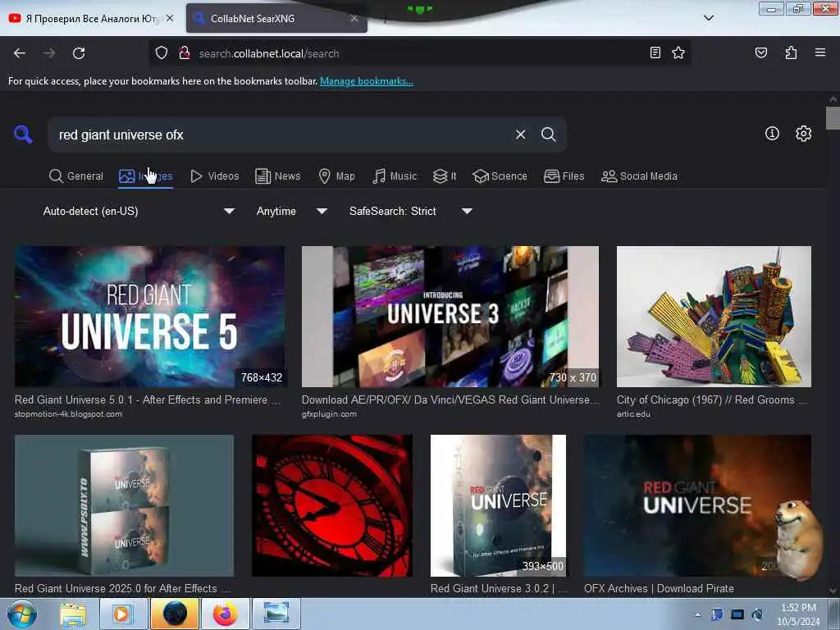The height and width of the screenshot is (630, 840).
Task: Select the CollabNet SearXNG tab
Action: click(276, 18)
